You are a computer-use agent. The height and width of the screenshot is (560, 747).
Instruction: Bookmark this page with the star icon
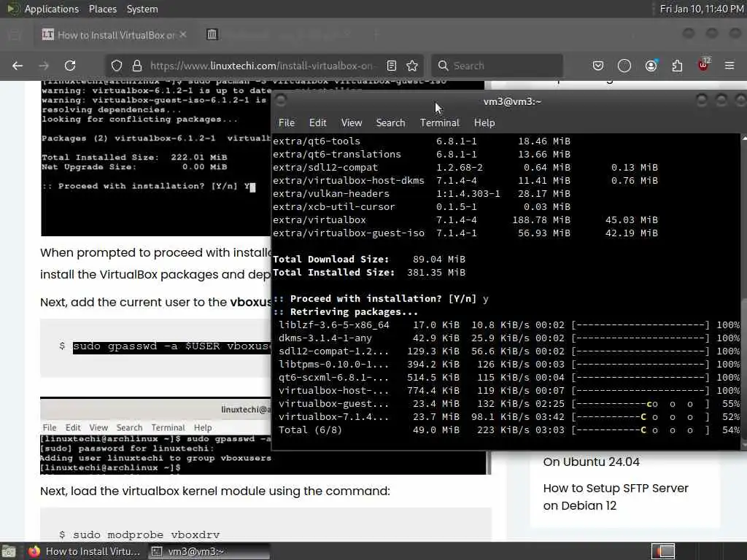click(x=412, y=66)
